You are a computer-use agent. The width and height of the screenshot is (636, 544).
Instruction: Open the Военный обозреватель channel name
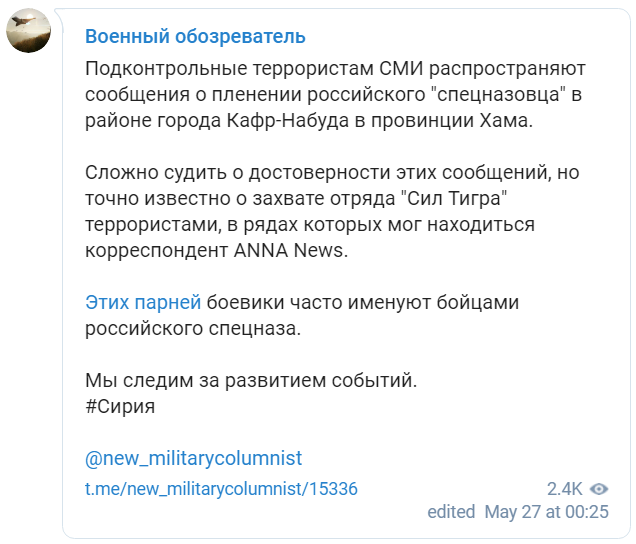click(x=195, y=37)
